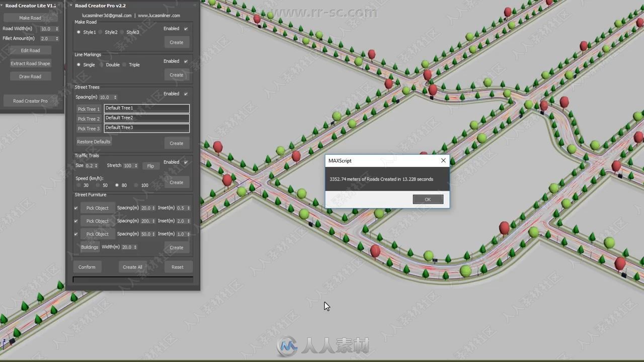Viewport: 644px width, 362px height.
Task: Click the Buildings button
Action: (x=90, y=247)
